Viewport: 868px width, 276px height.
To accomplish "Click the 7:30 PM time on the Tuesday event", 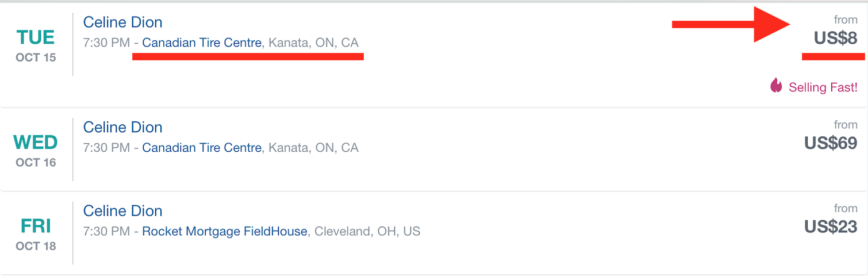I will 107,43.
